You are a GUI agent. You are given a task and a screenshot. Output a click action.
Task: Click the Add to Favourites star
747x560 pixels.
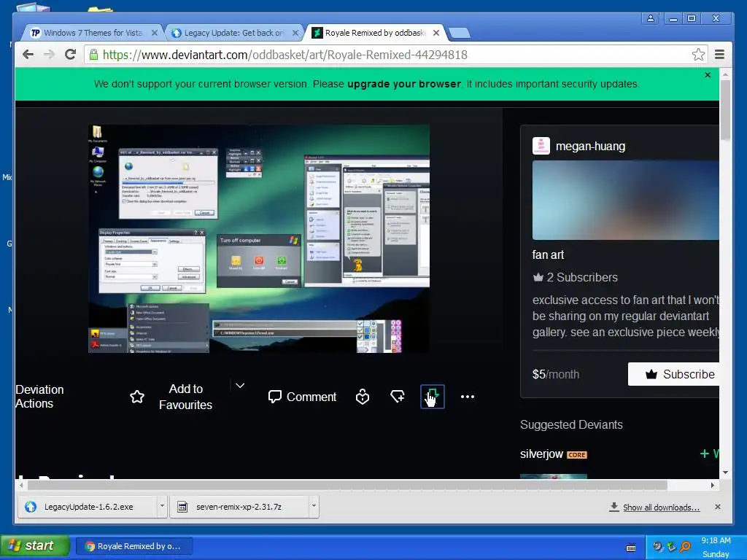(137, 397)
